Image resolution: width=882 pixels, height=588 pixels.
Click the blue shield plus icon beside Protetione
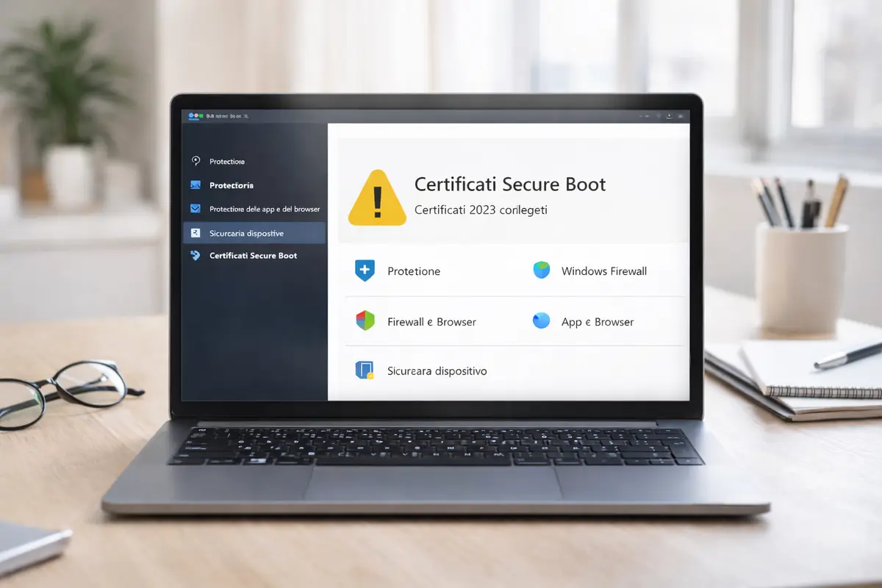(365, 270)
